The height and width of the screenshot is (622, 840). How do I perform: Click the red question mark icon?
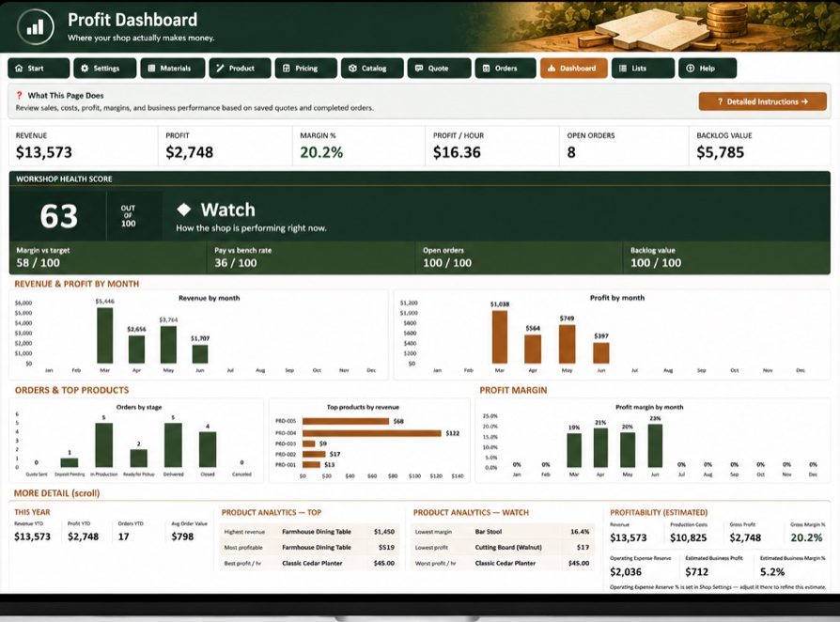20,95
